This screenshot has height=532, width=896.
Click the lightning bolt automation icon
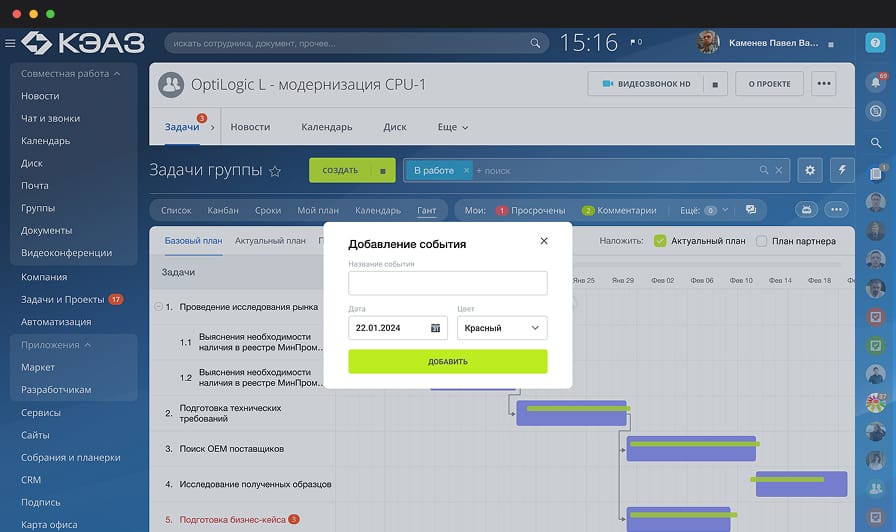(841, 171)
